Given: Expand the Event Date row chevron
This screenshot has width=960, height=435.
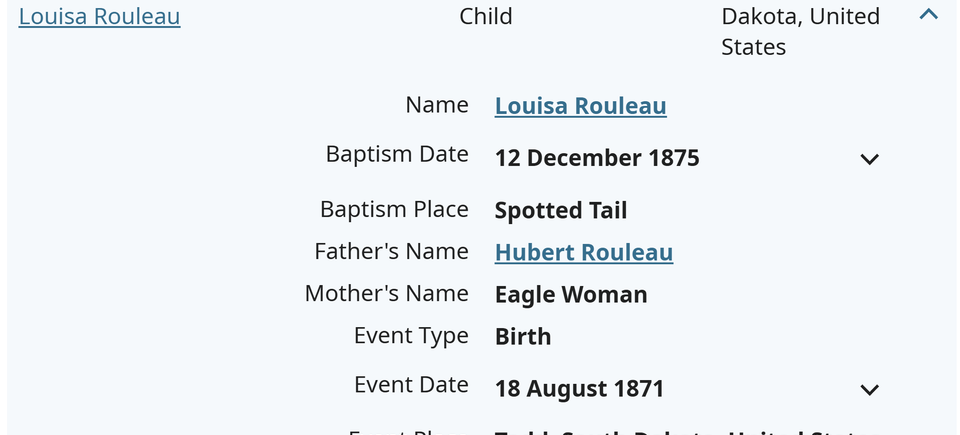Looking at the screenshot, I should tap(869, 390).
